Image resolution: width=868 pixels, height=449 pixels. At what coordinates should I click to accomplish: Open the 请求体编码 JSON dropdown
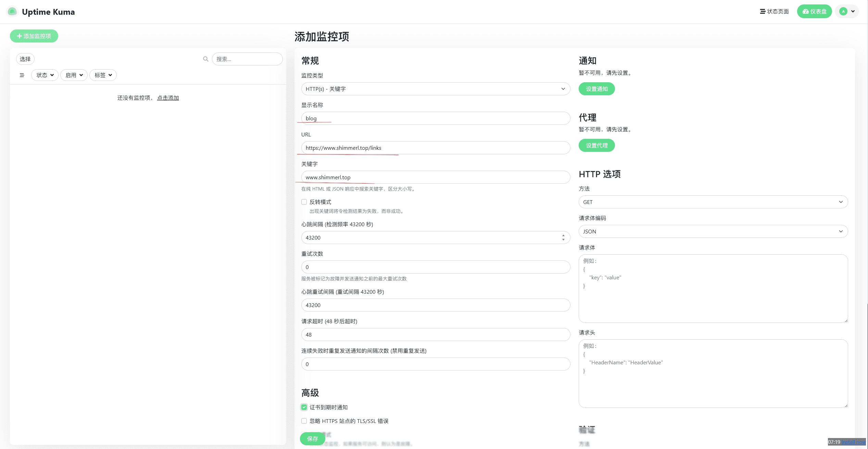pyautogui.click(x=713, y=231)
